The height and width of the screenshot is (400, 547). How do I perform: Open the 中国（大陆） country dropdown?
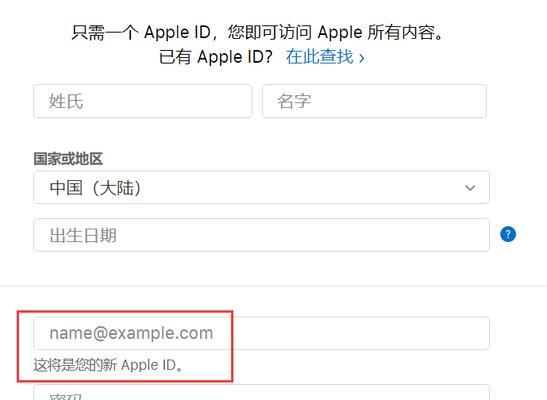(261, 187)
